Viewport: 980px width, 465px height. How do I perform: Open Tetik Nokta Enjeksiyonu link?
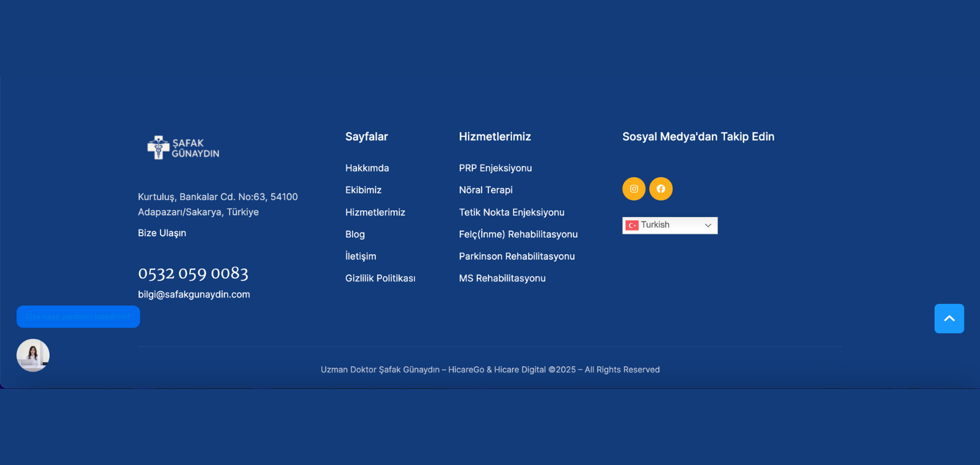pyautogui.click(x=511, y=213)
